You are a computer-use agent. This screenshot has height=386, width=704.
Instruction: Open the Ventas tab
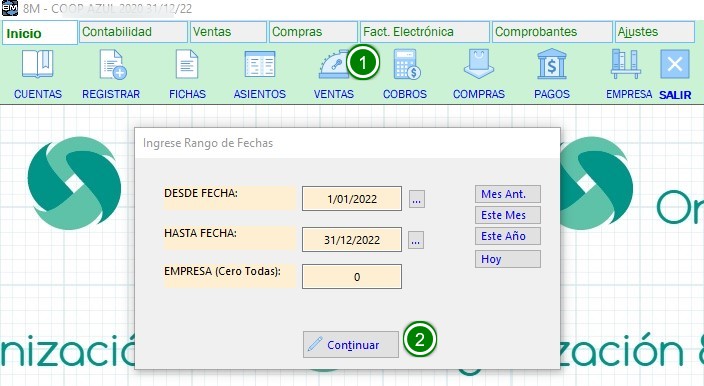click(229, 32)
